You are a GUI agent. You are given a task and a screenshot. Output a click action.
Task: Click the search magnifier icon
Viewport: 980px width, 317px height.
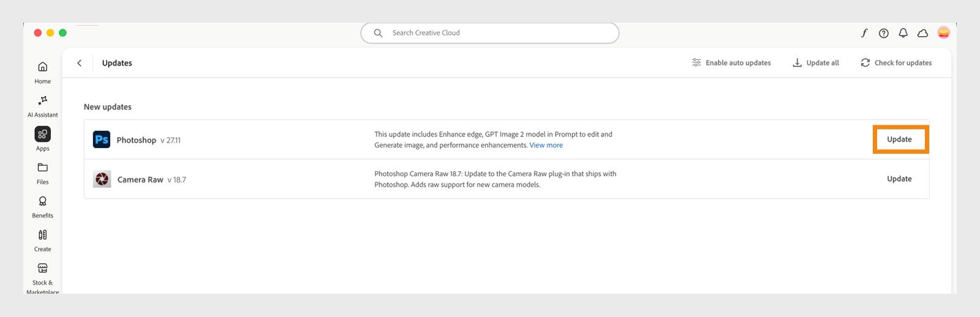tap(378, 33)
